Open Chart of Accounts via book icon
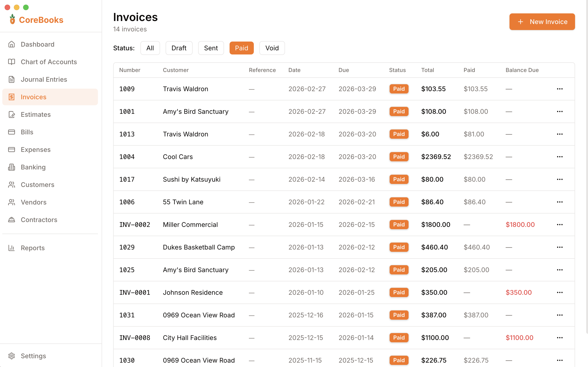This screenshot has width=588, height=367. (11, 62)
